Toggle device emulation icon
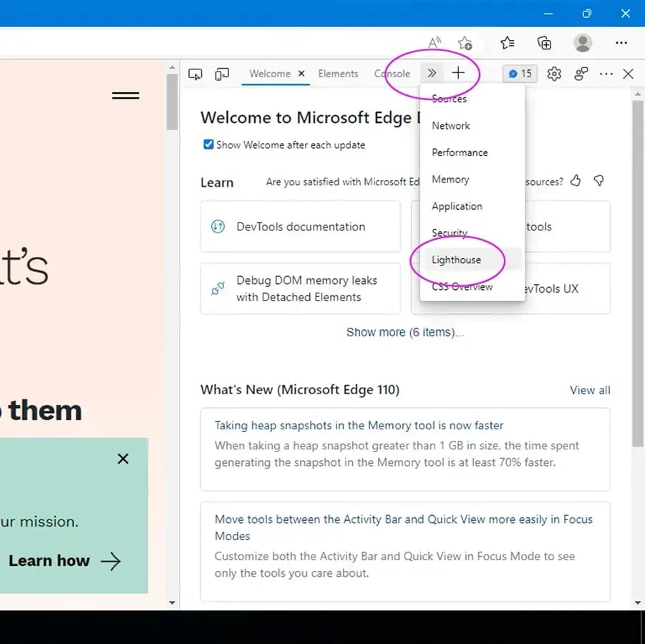 coord(223,74)
